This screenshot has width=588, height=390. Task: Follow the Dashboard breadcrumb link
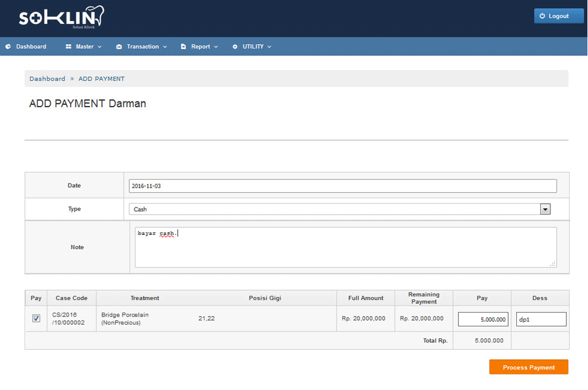click(x=47, y=79)
